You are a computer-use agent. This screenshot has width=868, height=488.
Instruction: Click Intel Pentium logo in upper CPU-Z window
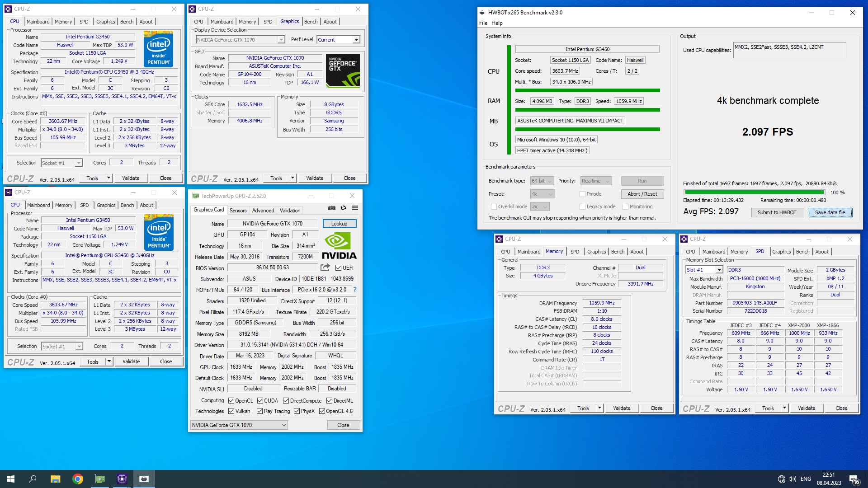(x=158, y=48)
